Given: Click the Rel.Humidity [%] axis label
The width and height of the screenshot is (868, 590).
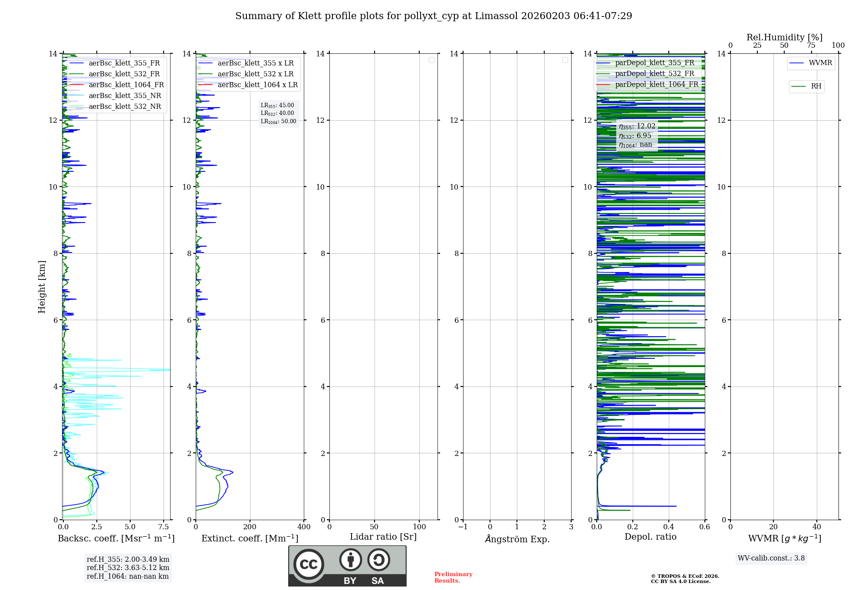Looking at the screenshot, I should 784,37.
